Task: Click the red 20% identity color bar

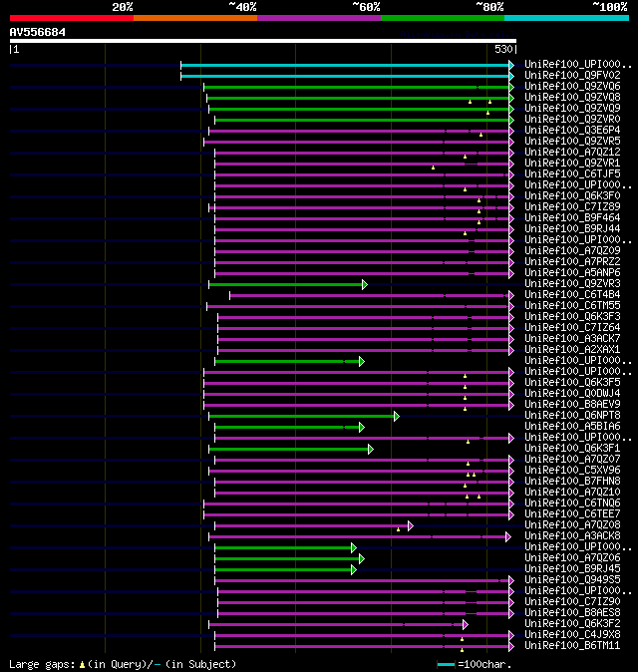Action: point(72,18)
